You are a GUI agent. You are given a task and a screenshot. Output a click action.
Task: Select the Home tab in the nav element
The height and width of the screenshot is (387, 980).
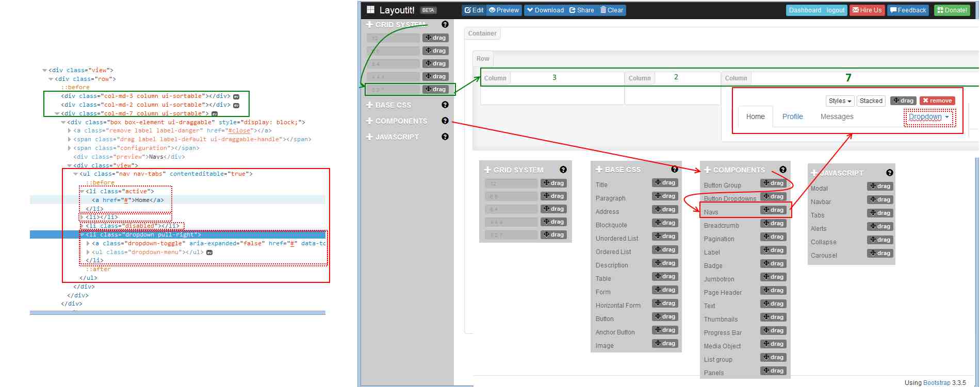[x=756, y=116]
